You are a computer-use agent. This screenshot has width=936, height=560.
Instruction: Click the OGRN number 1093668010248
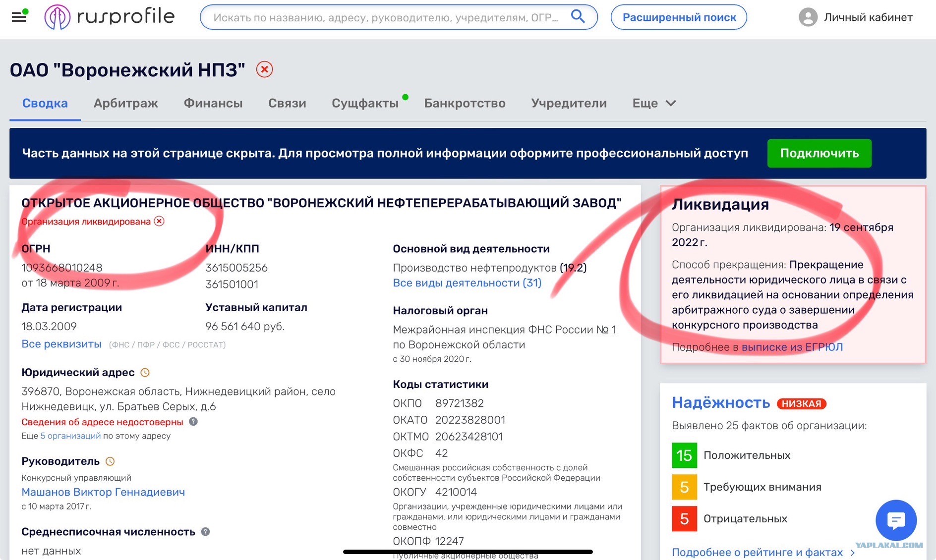point(62,268)
